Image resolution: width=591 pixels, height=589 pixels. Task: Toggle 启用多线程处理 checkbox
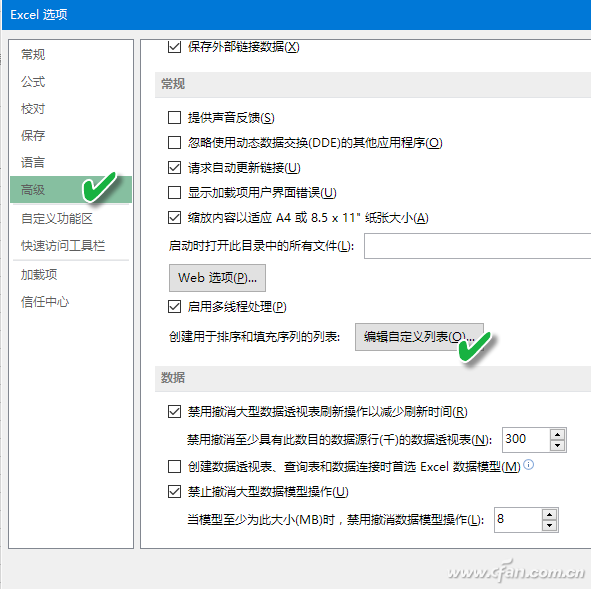[174, 306]
